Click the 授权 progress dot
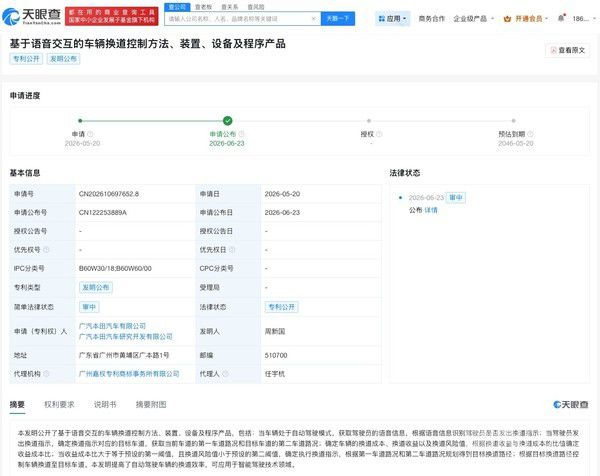Screen dimensions: 600x476 (x=369, y=121)
